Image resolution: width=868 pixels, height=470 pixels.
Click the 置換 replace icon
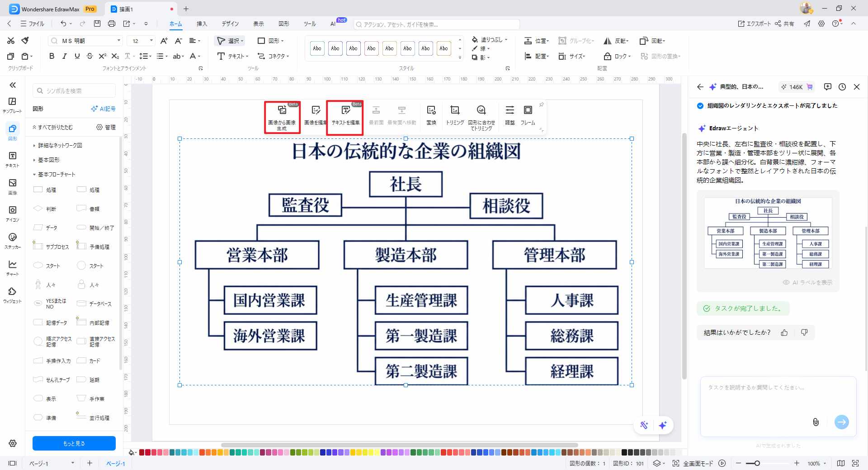(x=431, y=114)
